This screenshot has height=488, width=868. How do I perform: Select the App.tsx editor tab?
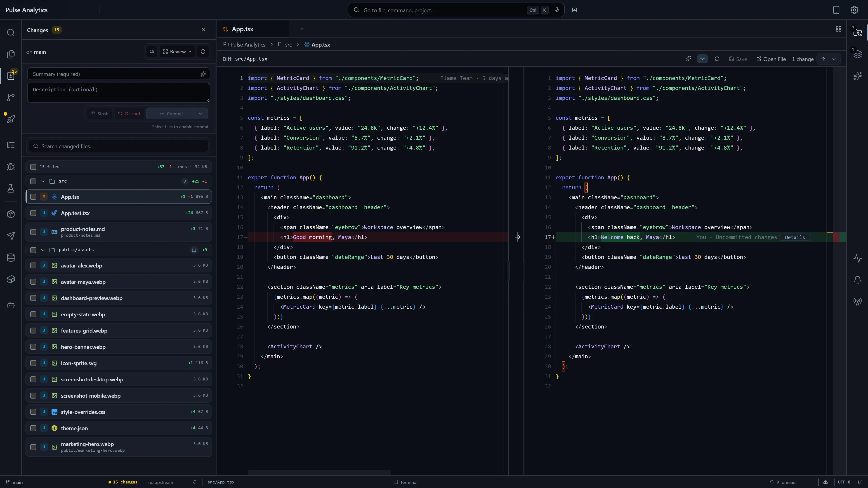pos(253,29)
